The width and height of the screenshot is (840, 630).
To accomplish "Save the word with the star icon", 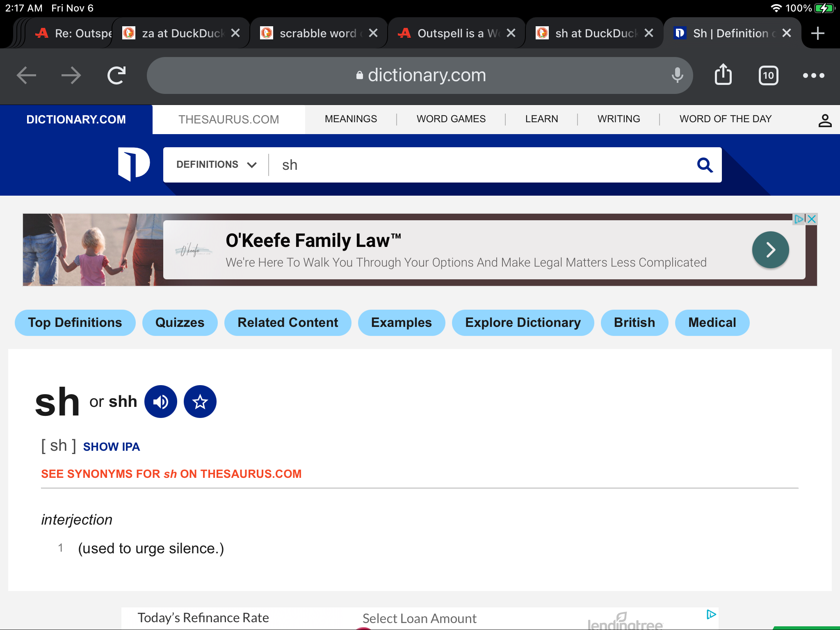I will tap(200, 402).
